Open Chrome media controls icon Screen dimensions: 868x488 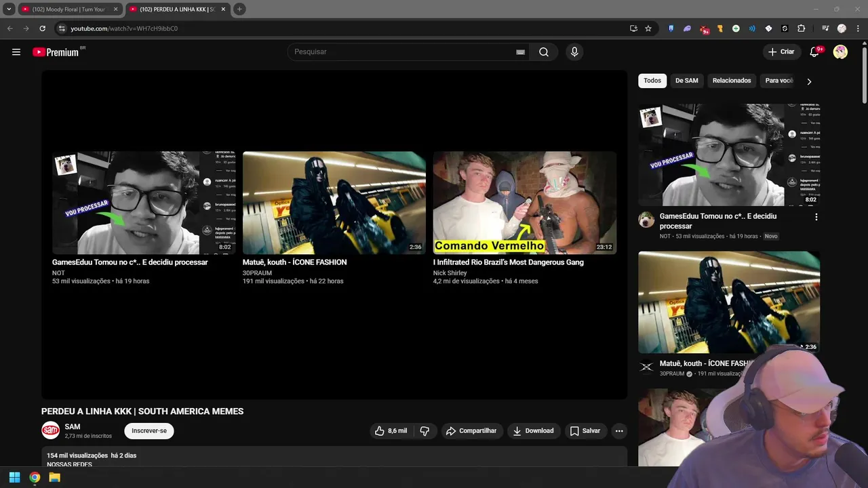point(825,28)
